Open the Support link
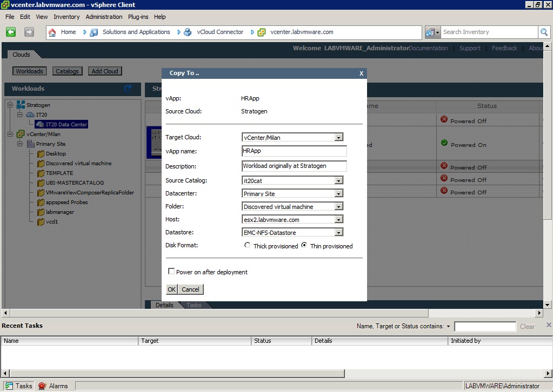553x392 pixels. pos(470,48)
